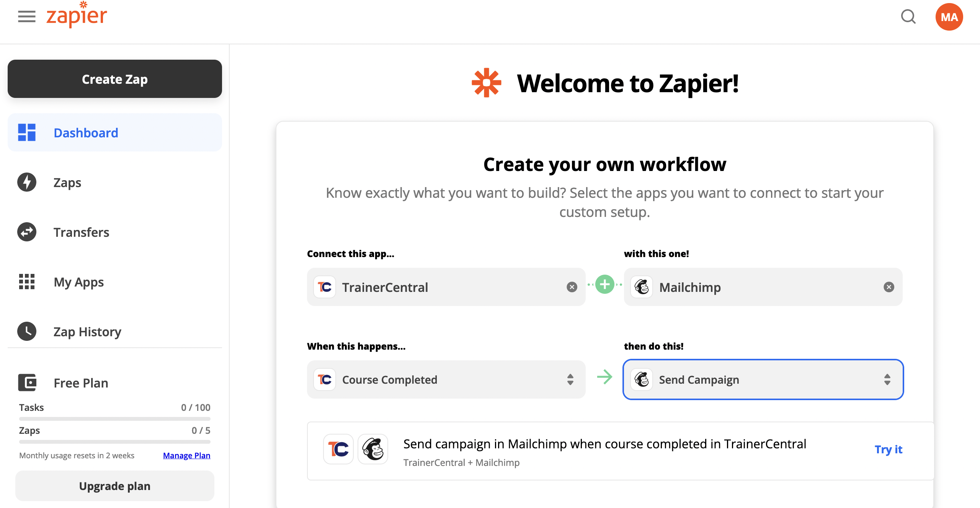
Task: Clear the TrainerCentral app selection
Action: pos(572,287)
